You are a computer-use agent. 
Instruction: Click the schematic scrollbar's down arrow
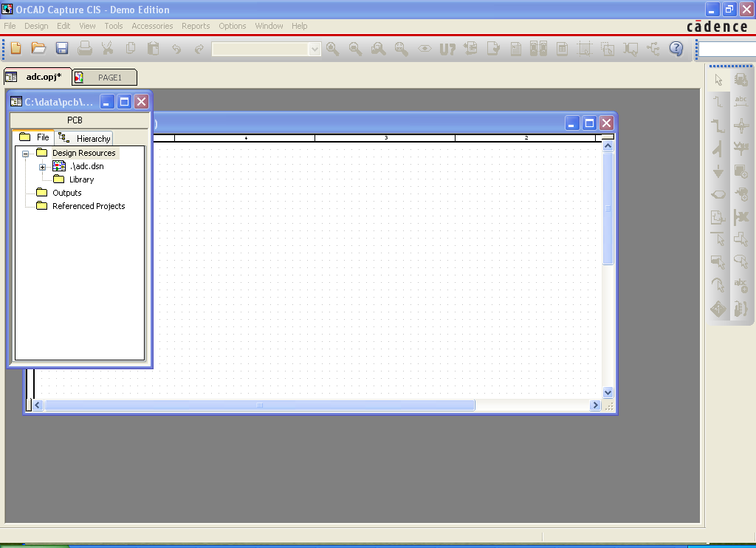[608, 392]
